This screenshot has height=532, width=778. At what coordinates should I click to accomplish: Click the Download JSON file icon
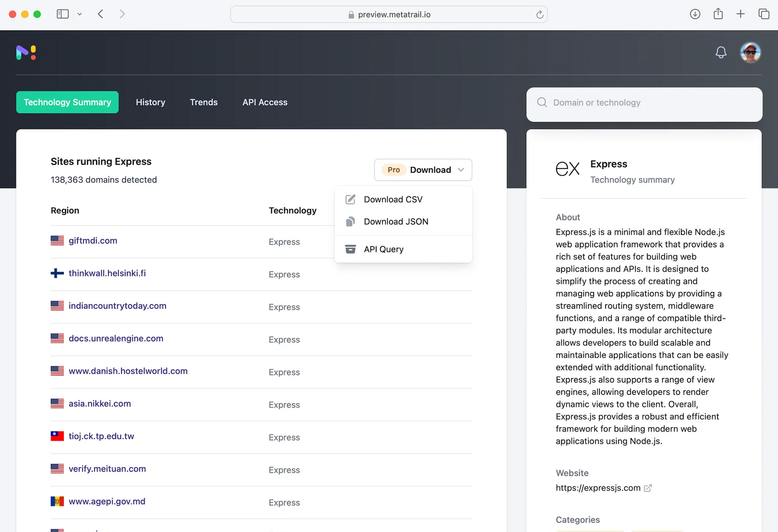coord(350,221)
